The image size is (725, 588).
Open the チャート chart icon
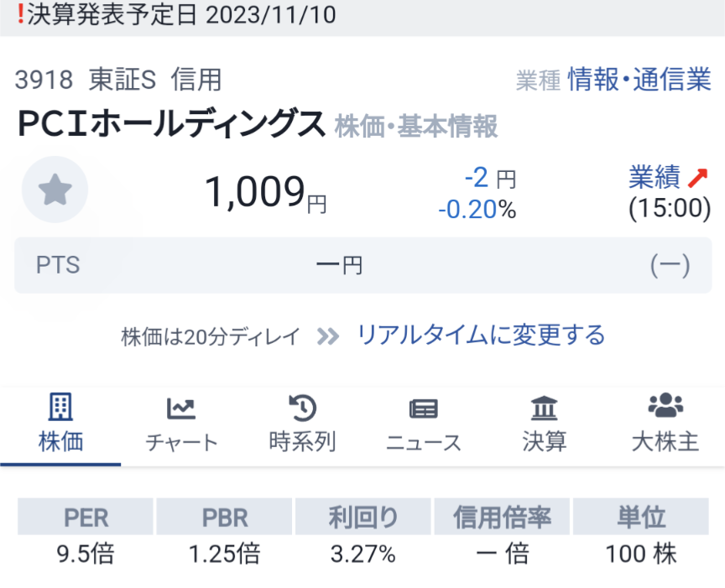(181, 408)
